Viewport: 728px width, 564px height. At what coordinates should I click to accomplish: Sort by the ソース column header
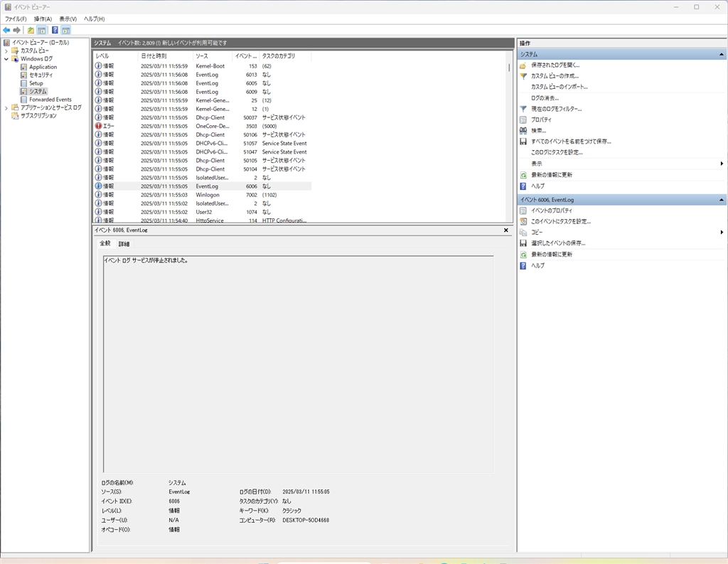(x=212, y=55)
